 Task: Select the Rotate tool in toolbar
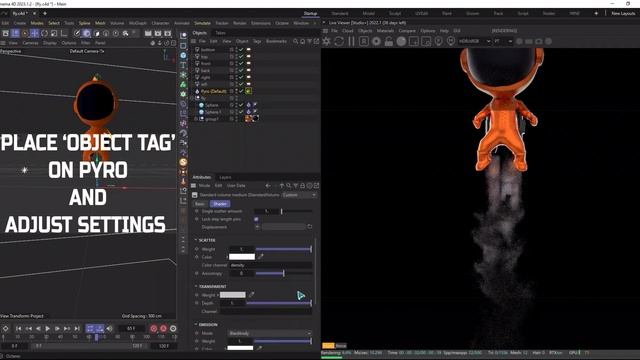(x=44, y=33)
